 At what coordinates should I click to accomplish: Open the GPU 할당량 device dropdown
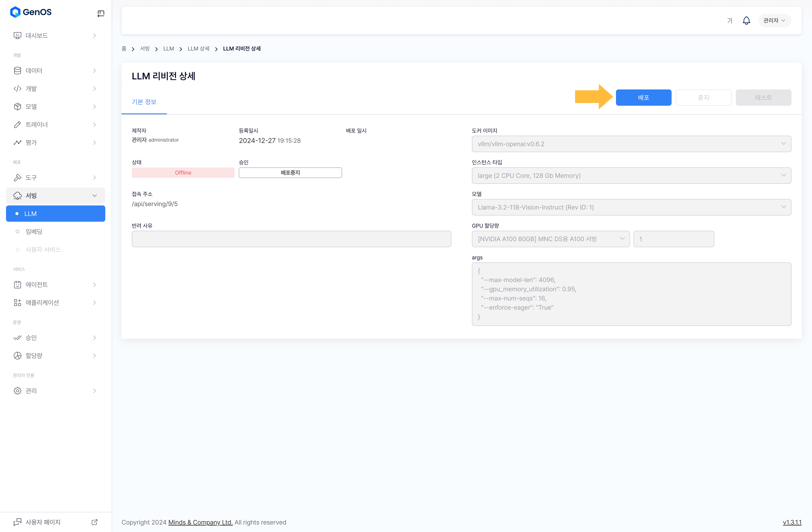[550, 239]
